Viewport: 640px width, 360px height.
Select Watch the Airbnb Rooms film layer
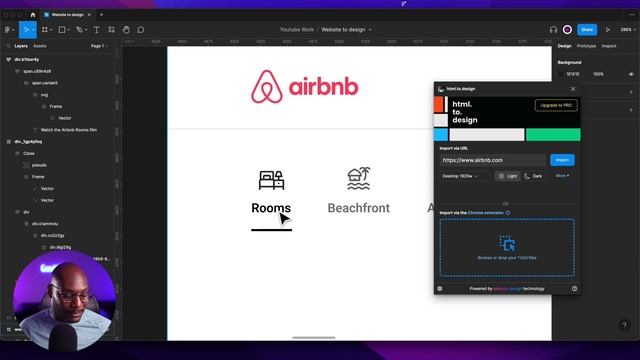pyautogui.click(x=69, y=130)
